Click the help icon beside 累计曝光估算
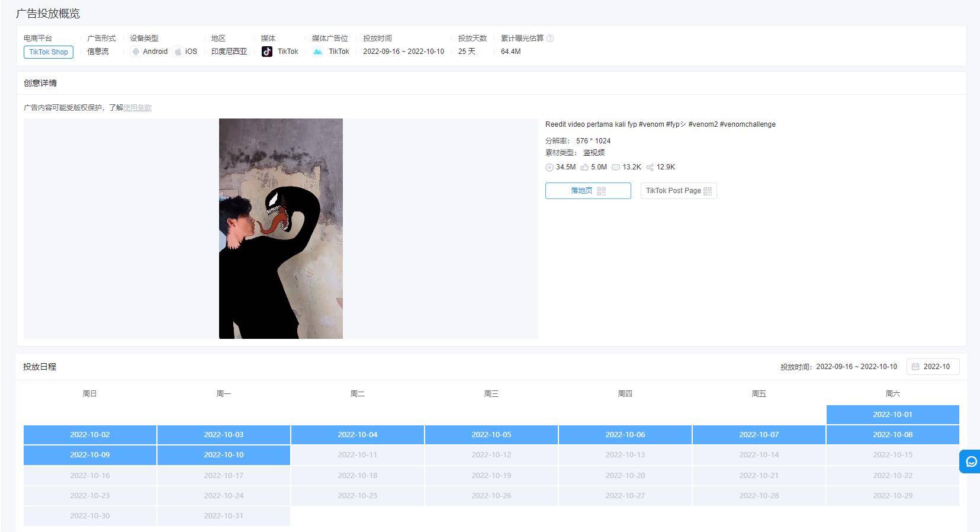Viewport: 980px width, 532px height. [x=550, y=39]
